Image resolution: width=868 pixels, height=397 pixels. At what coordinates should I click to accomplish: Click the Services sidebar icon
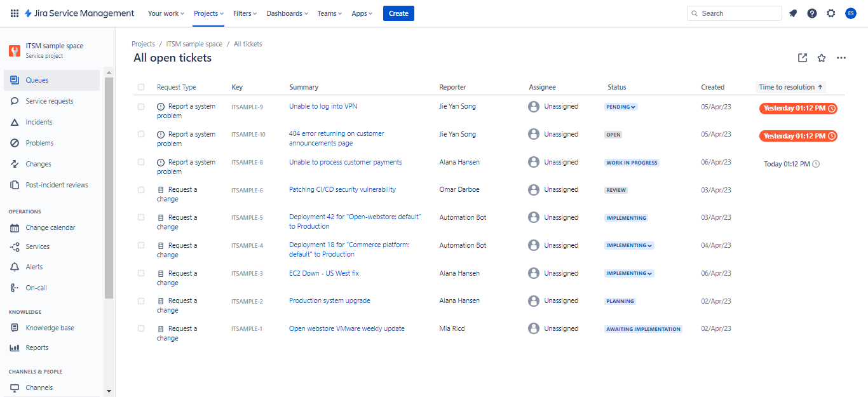(x=15, y=246)
